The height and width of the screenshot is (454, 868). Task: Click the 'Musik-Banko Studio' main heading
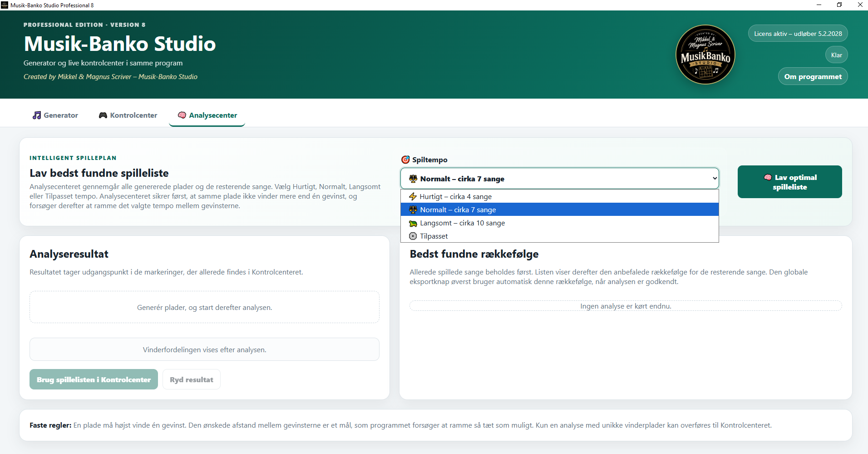pyautogui.click(x=120, y=44)
